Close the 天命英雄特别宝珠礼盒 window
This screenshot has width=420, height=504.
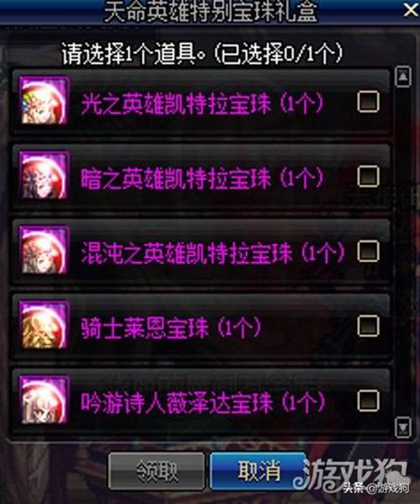click(x=411, y=9)
